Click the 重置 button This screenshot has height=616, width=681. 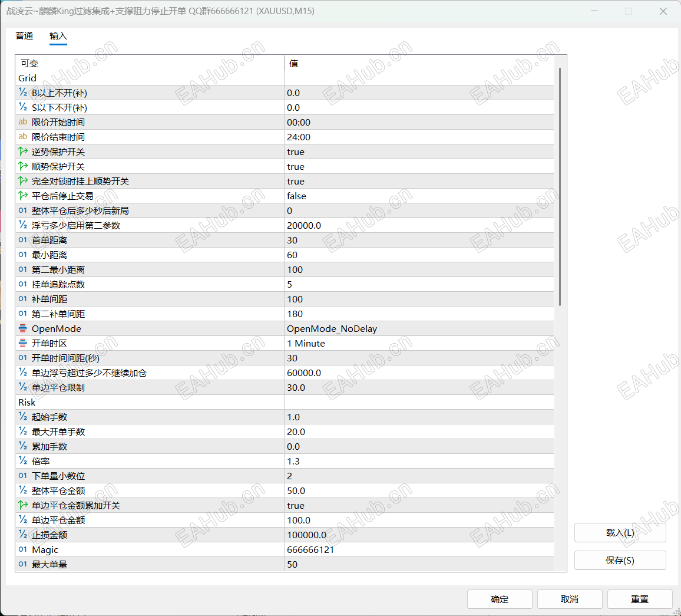[x=639, y=599]
